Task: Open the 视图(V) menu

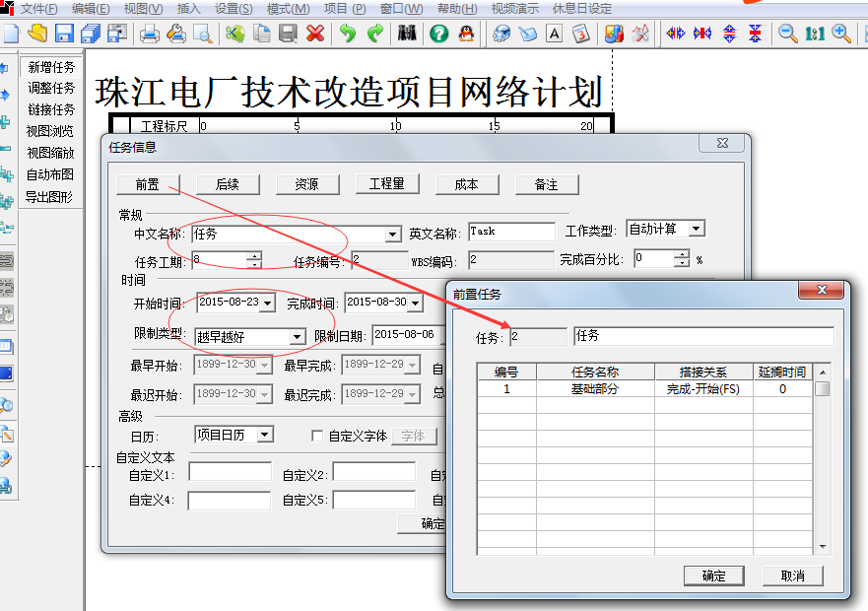Action: [143, 9]
